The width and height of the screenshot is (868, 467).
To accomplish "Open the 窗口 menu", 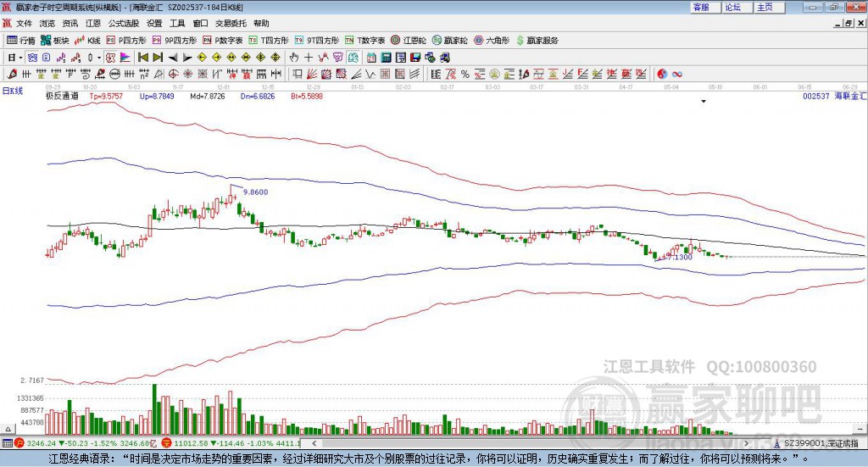I will coord(200,23).
